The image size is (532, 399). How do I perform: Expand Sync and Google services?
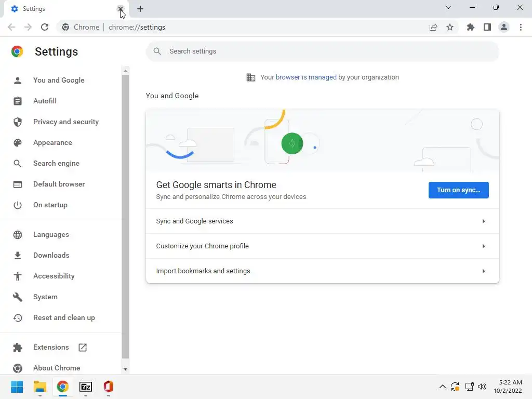coord(322,221)
